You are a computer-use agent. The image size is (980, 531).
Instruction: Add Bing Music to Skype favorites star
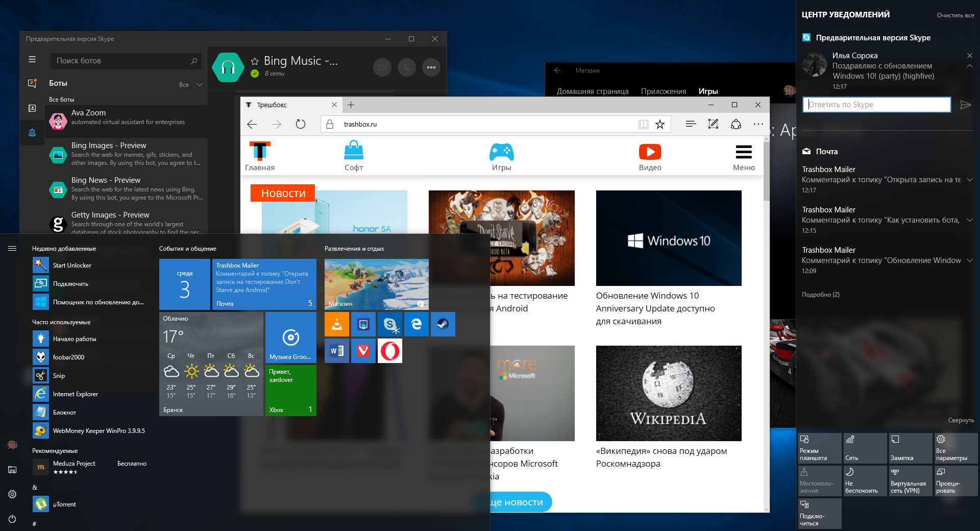click(255, 61)
